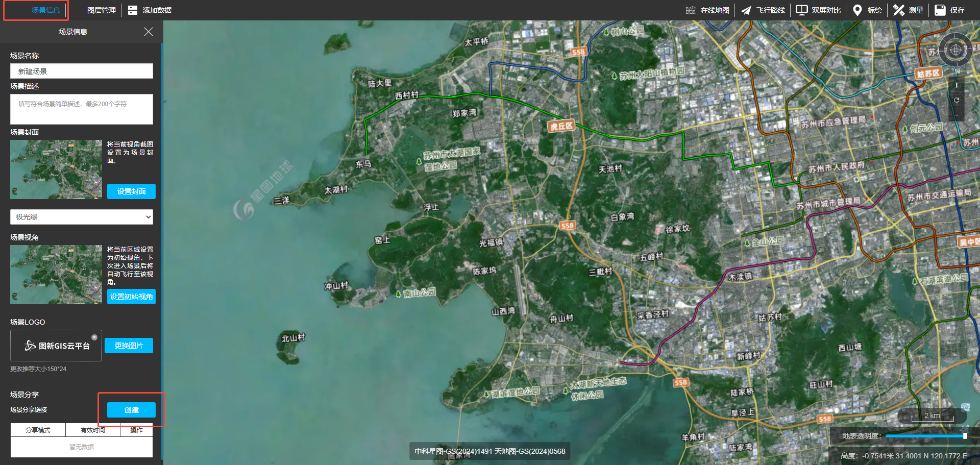The height and width of the screenshot is (465, 980).
Task: Switch to the 图层管理 tab
Action: click(101, 10)
